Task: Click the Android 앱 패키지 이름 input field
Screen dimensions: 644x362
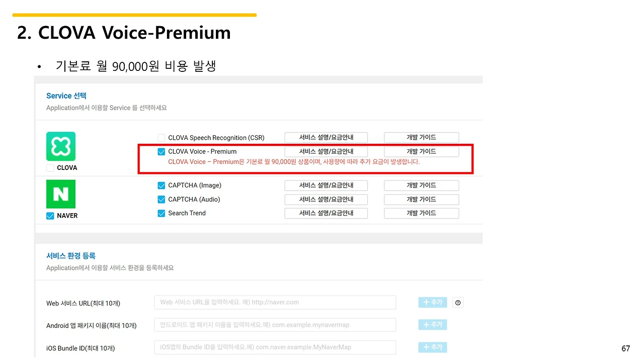Action: 275,325
